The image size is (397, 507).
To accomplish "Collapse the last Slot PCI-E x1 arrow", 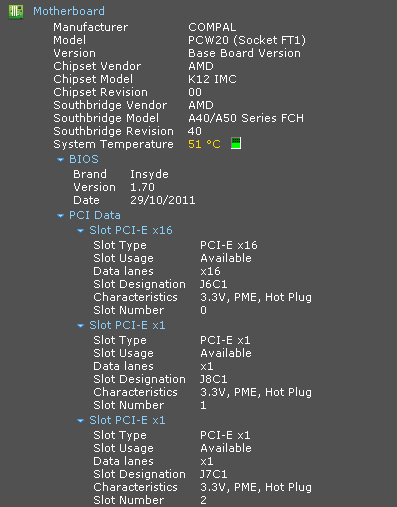I will [80, 421].
